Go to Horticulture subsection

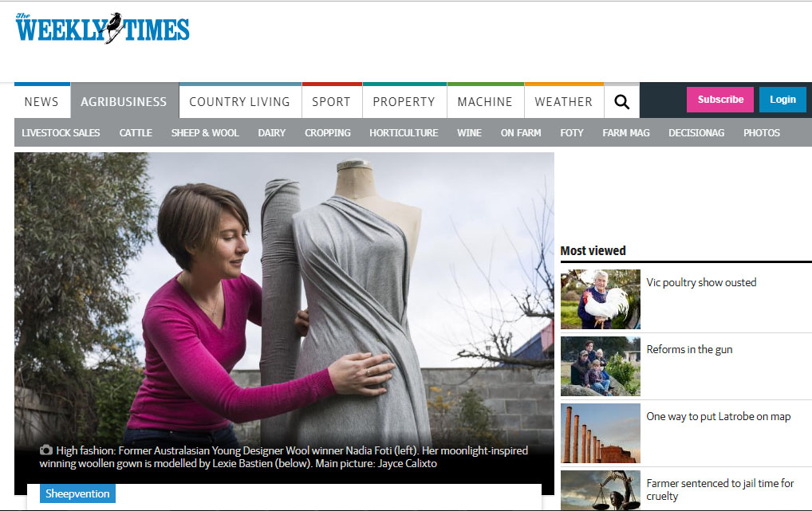(x=404, y=132)
